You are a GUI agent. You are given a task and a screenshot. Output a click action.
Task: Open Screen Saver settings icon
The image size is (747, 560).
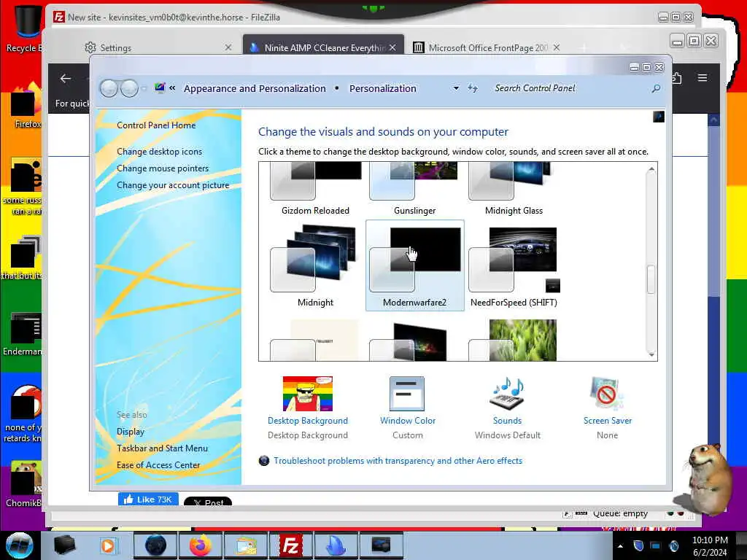[x=606, y=394]
